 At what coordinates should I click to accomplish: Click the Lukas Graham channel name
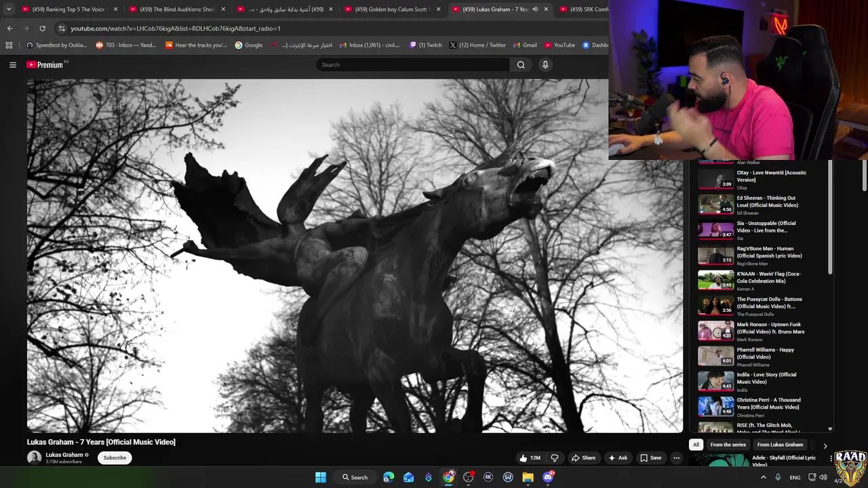[64, 455]
